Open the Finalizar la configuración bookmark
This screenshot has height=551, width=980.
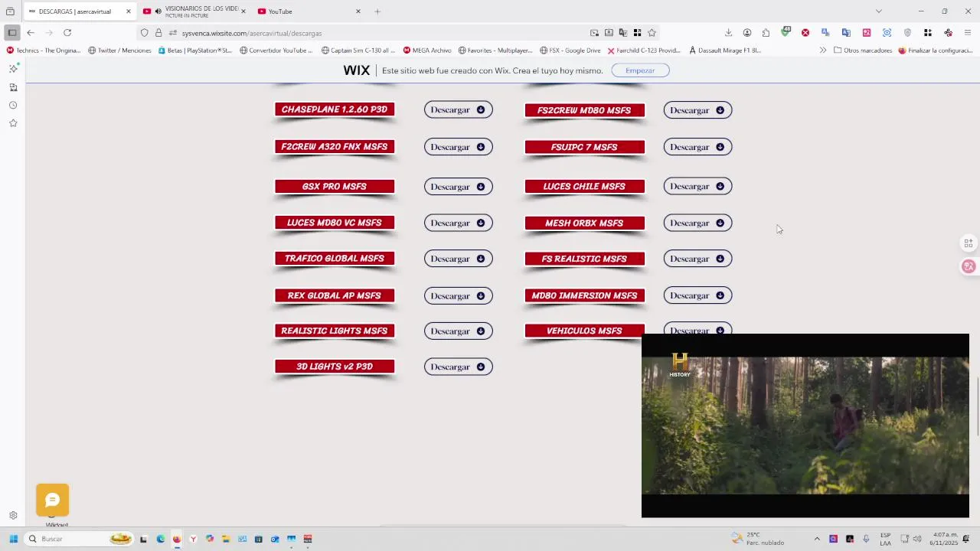(935, 51)
